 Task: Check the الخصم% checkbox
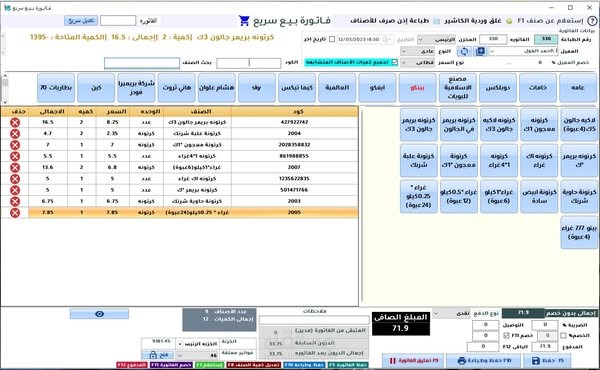tap(563, 336)
